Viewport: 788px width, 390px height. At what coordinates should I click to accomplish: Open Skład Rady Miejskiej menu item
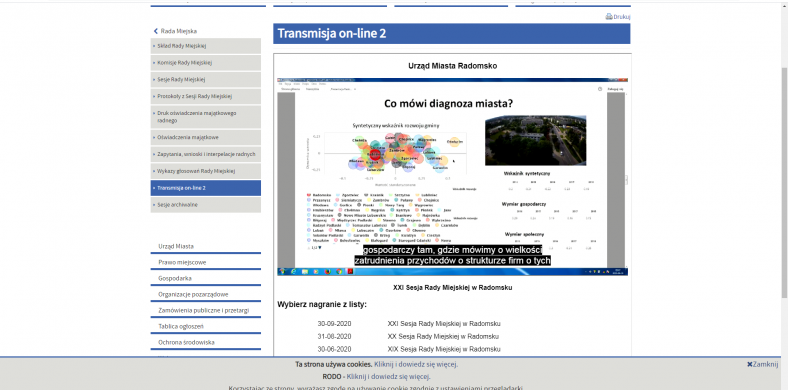coord(206,46)
